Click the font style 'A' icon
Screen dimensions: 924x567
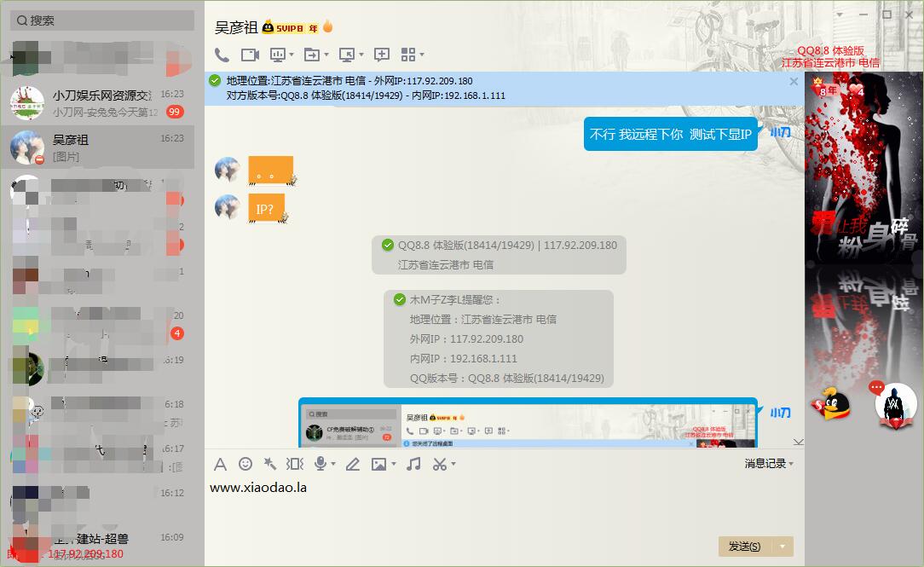pos(220,464)
